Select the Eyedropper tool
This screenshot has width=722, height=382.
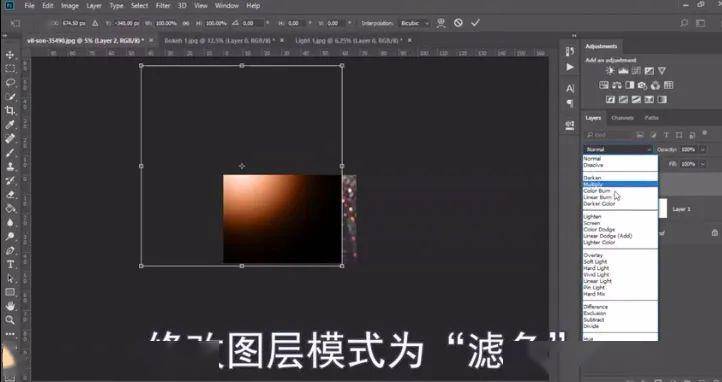tap(10, 125)
